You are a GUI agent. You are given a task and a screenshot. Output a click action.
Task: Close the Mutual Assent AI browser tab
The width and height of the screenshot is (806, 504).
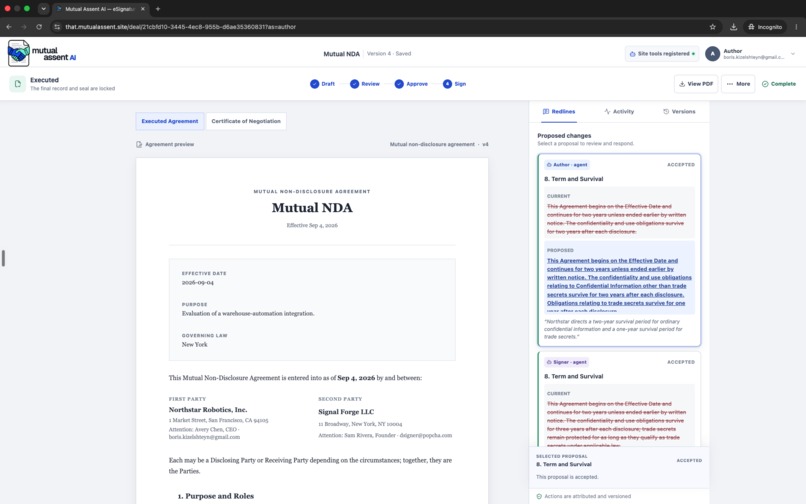[x=142, y=9]
